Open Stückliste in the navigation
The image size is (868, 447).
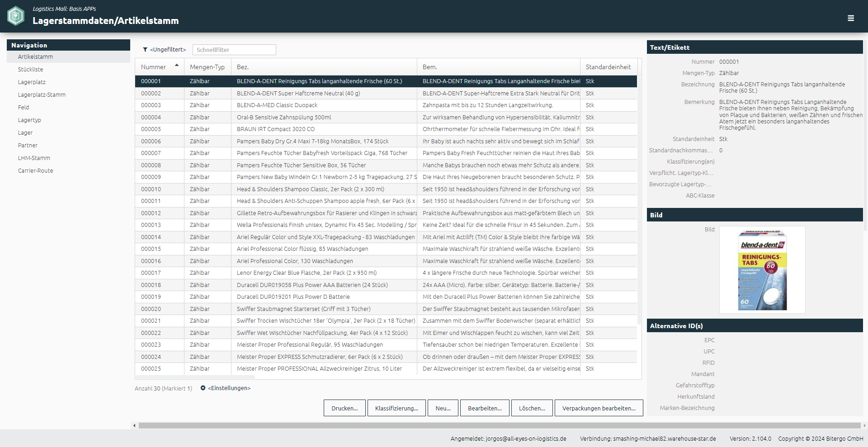click(68, 69)
